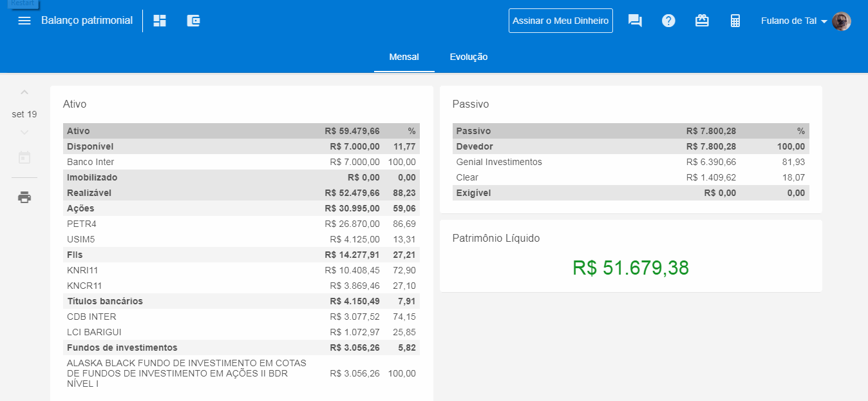Click the Banco Inter account row
868x401 pixels.
pos(241,162)
